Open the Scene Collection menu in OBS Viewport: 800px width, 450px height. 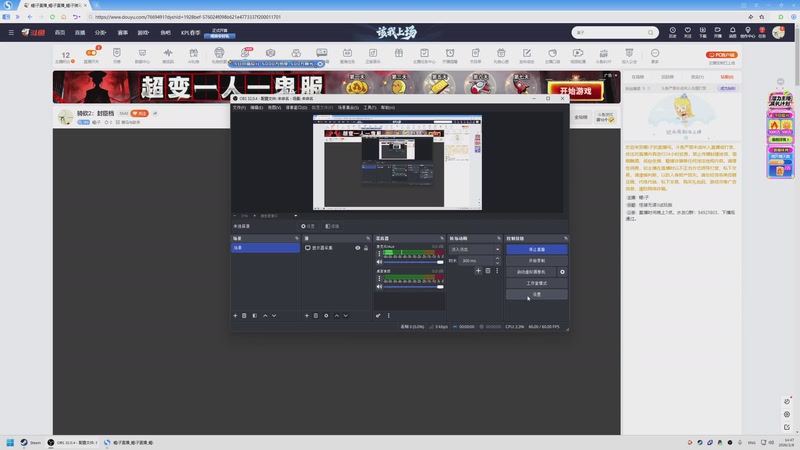(348, 108)
